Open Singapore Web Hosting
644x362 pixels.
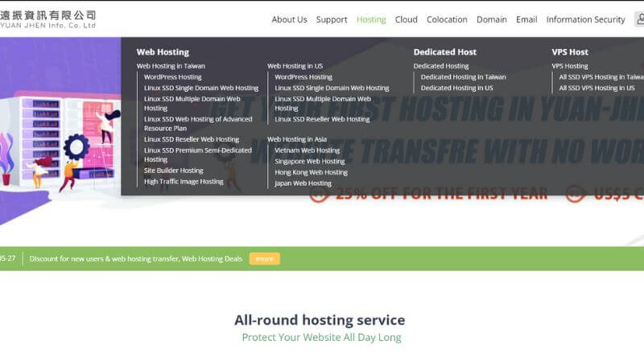tap(310, 162)
